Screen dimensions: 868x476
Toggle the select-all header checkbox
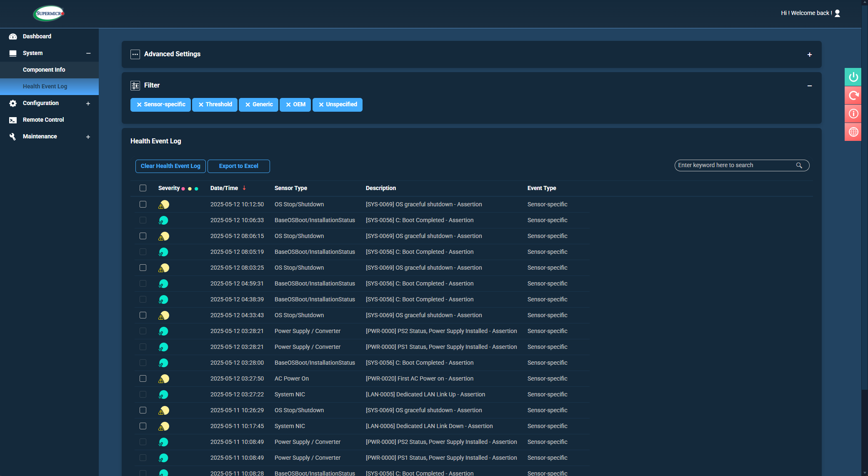[x=143, y=188]
